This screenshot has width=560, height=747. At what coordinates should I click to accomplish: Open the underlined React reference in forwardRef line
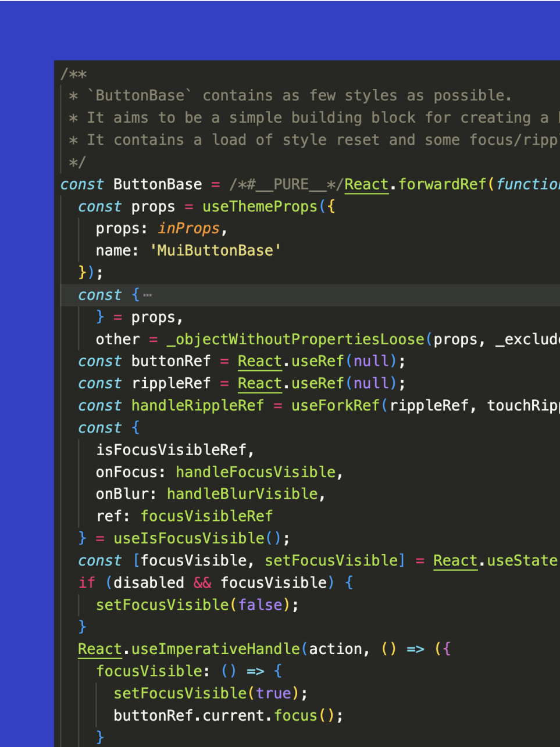click(x=366, y=184)
